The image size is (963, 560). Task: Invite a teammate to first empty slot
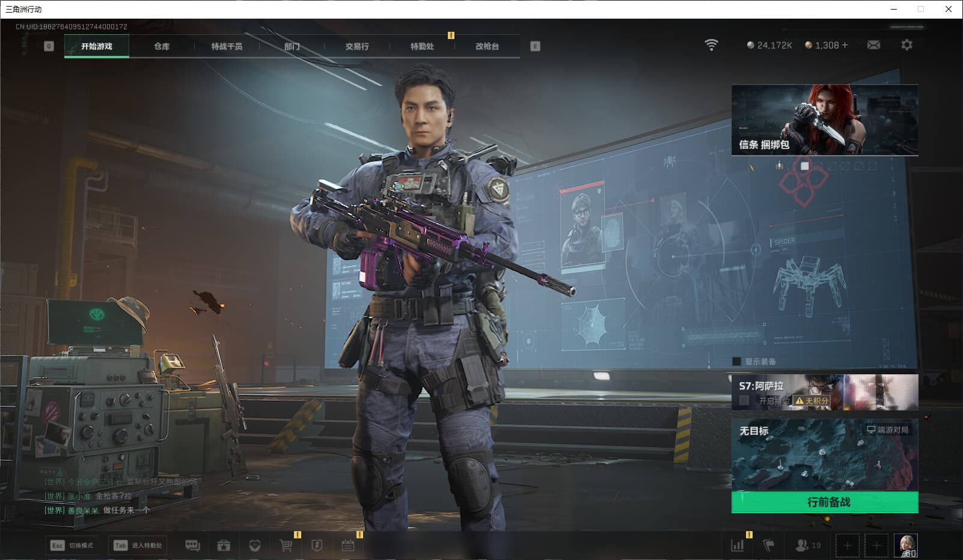tap(847, 546)
